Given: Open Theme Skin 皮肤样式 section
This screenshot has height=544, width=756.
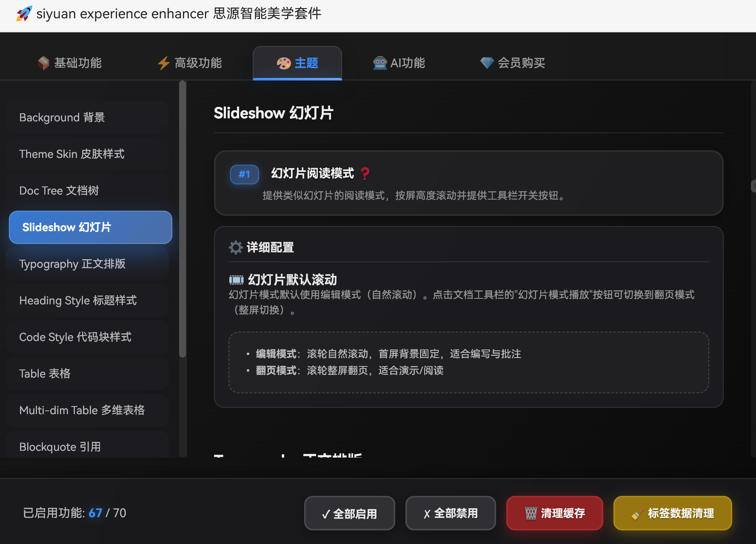Looking at the screenshot, I should pyautogui.click(x=88, y=154).
